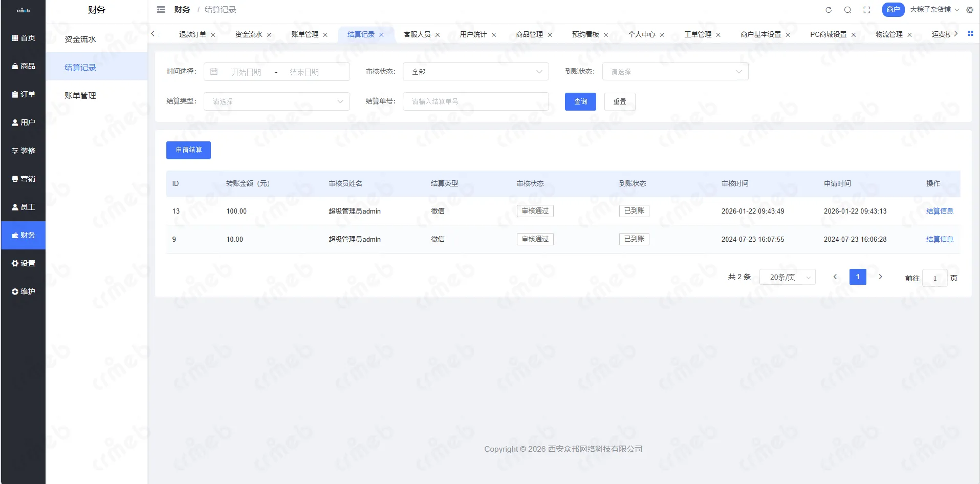Close the 资金流水 tab
The height and width of the screenshot is (484, 980).
tap(269, 35)
